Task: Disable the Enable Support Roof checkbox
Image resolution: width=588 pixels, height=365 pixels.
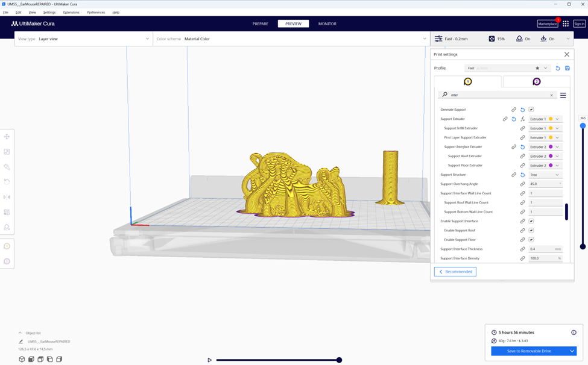Action: pos(531,230)
